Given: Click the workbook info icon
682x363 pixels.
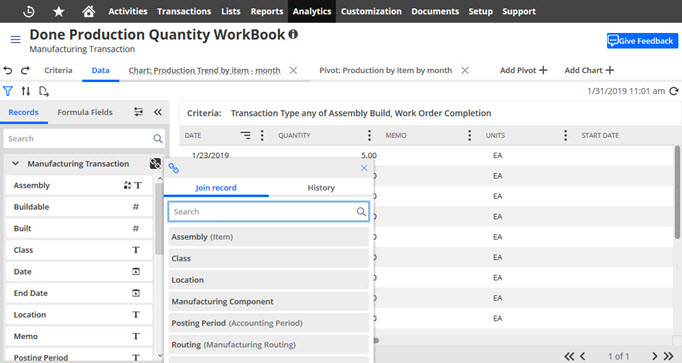Looking at the screenshot, I should click(294, 34).
